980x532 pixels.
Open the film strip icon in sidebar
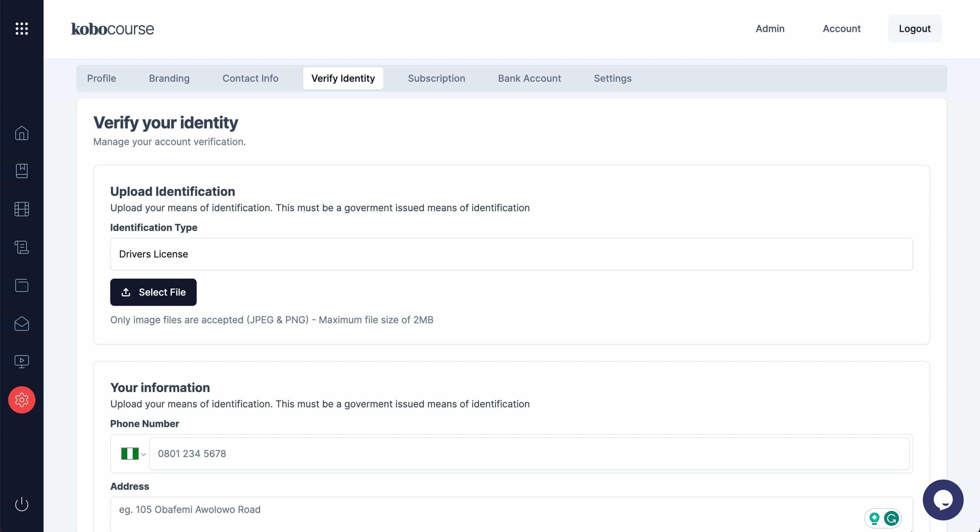pyautogui.click(x=22, y=209)
